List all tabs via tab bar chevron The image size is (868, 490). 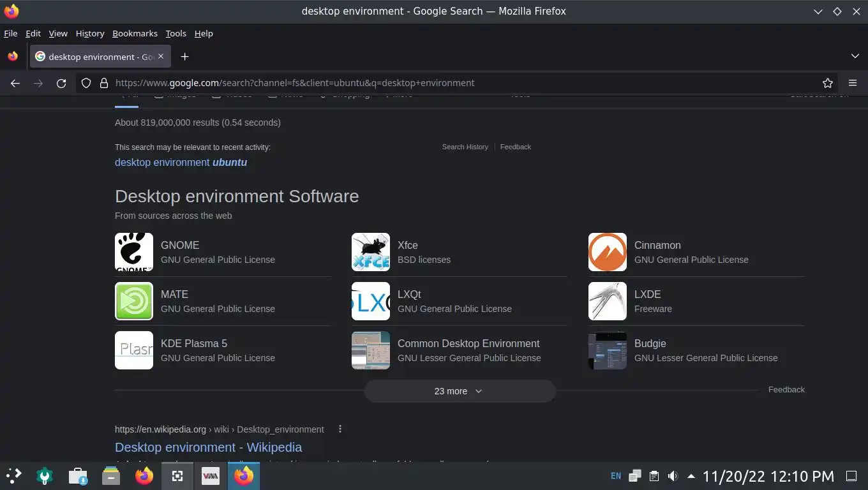855,56
